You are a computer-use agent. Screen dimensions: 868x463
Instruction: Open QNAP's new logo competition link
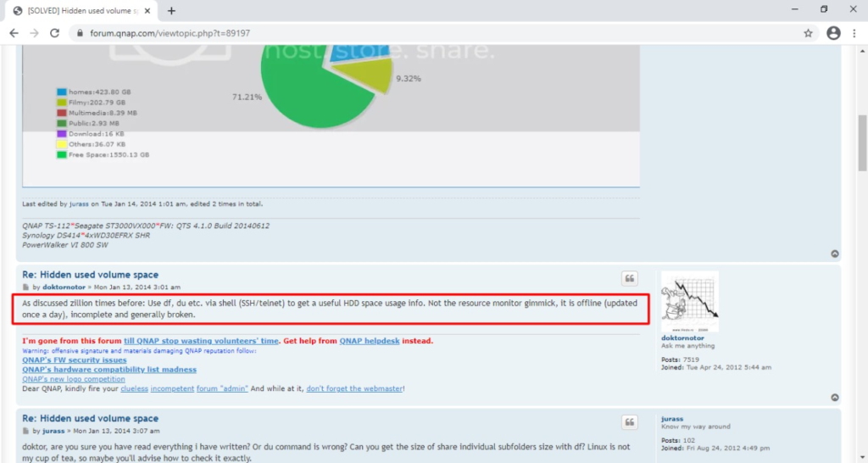[74, 379]
